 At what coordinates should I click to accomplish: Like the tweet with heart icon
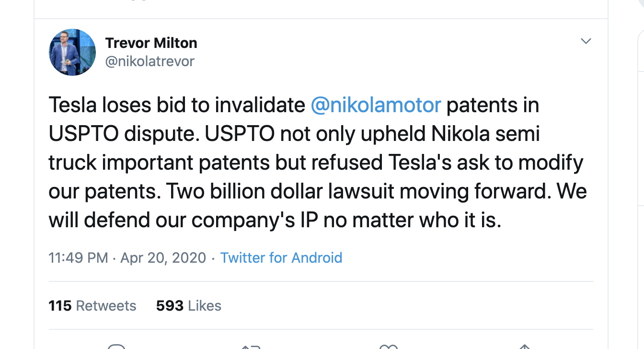388,347
